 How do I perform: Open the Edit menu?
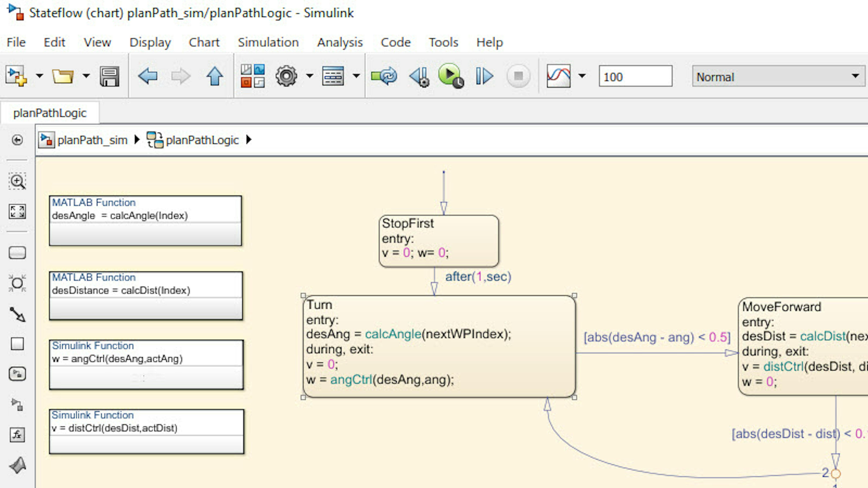point(54,42)
